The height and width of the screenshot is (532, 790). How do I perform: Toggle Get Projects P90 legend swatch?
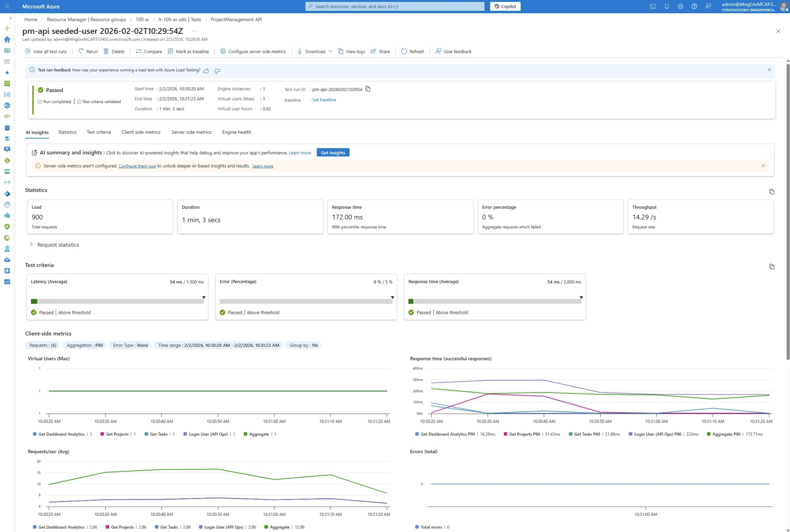tap(505, 434)
